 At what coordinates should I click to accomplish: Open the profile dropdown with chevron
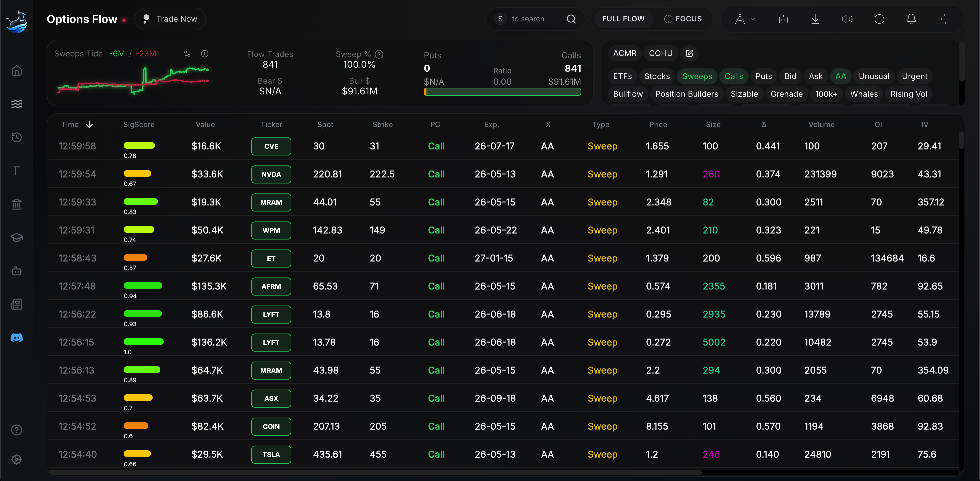pyautogui.click(x=745, y=19)
